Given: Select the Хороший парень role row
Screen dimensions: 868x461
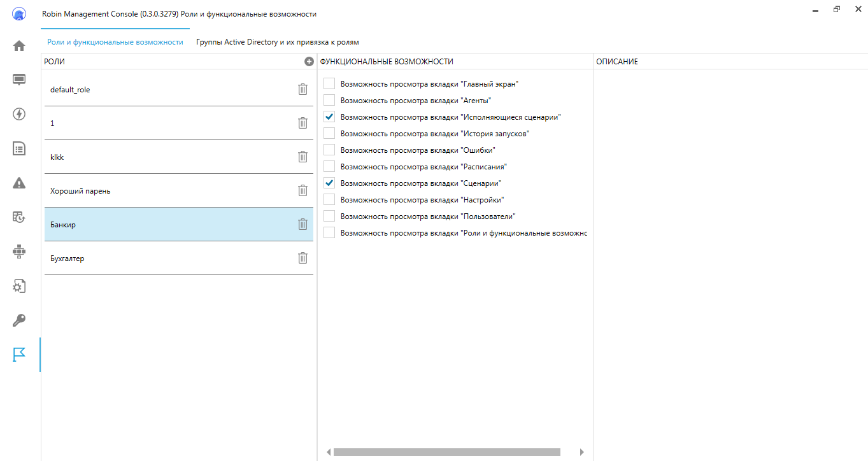Looking at the screenshot, I should pos(179,190).
